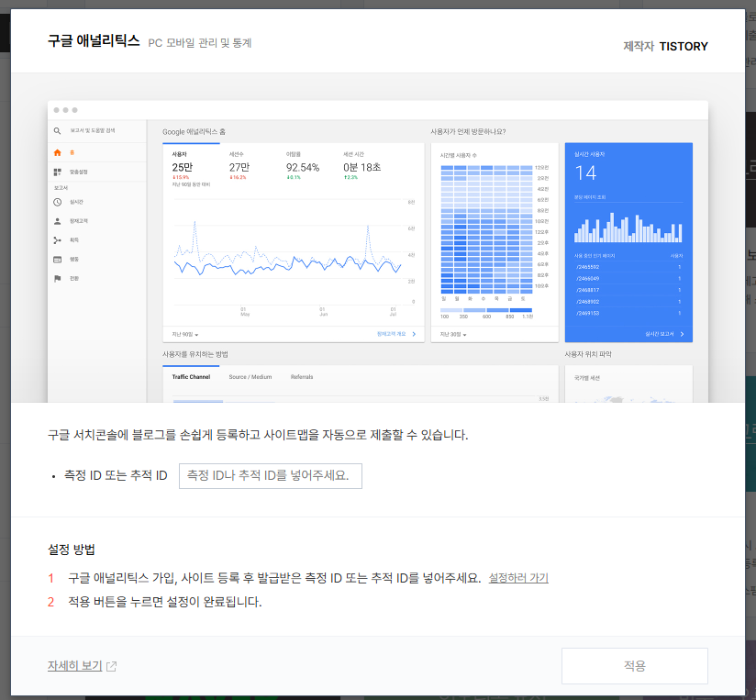Click the Google Analytics dashboard preview image

pyautogui.click(x=377, y=251)
